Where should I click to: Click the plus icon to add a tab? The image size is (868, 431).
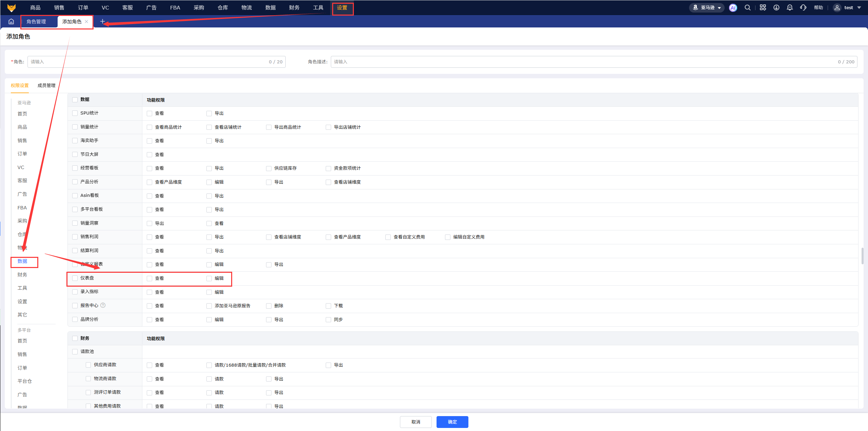[x=102, y=22]
